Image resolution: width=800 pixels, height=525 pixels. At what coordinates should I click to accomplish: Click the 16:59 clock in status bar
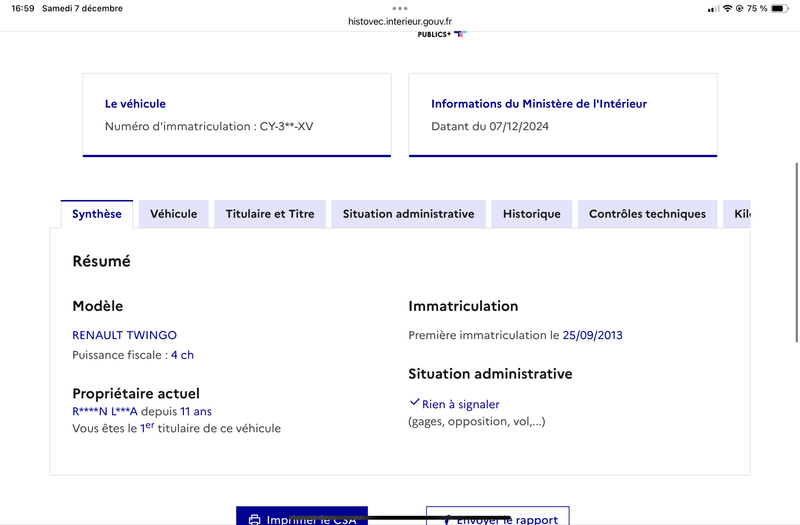22,8
